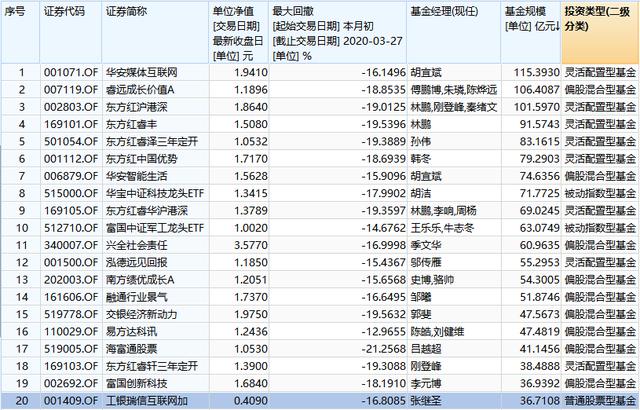The width and height of the screenshot is (640, 410).
Task: Select manager cell 傅鹏博,朱璘,陈烨远
Action: pos(454,90)
